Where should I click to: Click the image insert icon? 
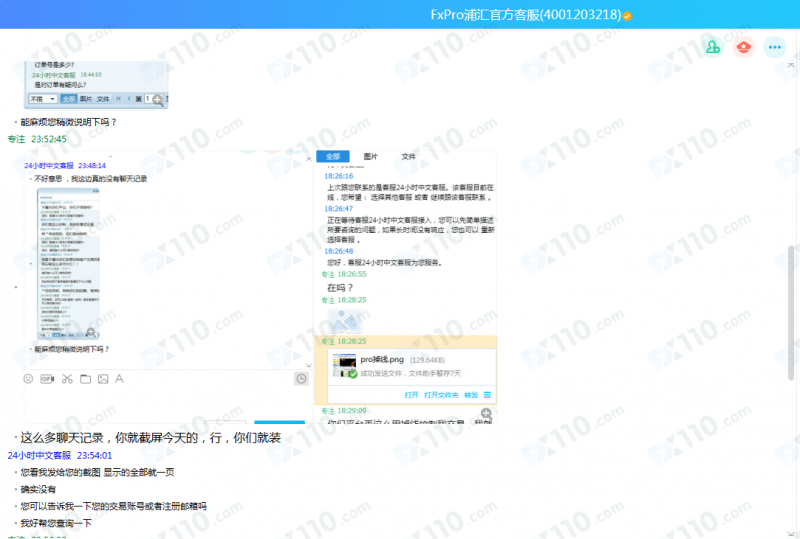tap(103, 379)
